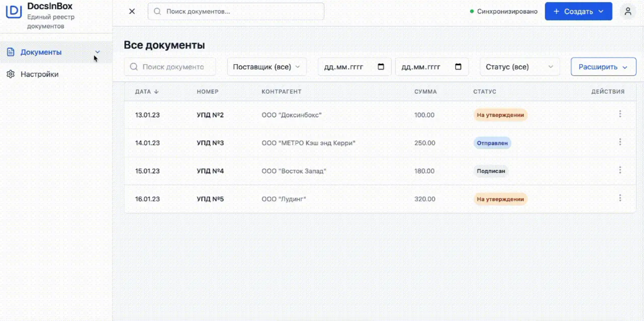The width and height of the screenshot is (644, 321).
Task: Click the DocsInBox brand name
Action: [x=50, y=6]
